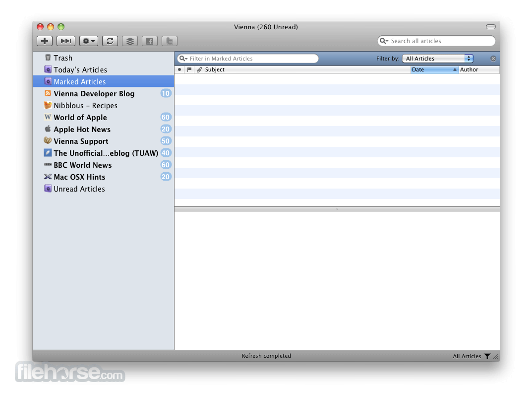532x397 pixels.
Task: Share via Facebook toolbar icon
Action: [150, 41]
